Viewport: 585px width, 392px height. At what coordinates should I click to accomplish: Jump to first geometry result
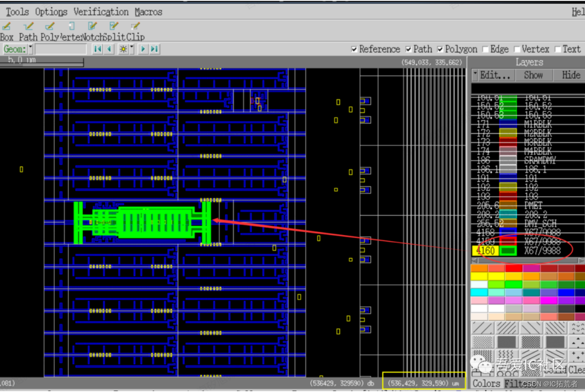coord(98,49)
